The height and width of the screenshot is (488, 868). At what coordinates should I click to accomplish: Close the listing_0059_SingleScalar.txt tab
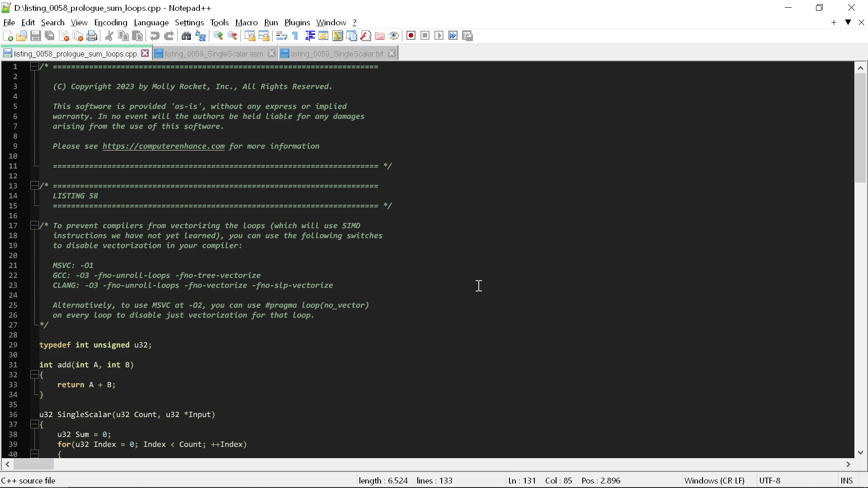point(392,53)
